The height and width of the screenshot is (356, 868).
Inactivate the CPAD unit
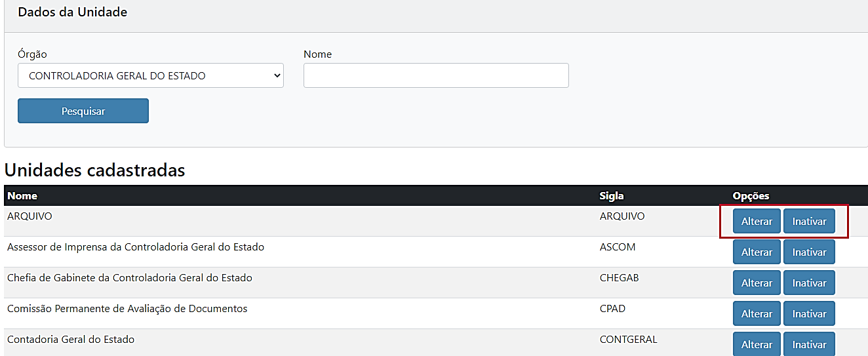click(x=809, y=314)
